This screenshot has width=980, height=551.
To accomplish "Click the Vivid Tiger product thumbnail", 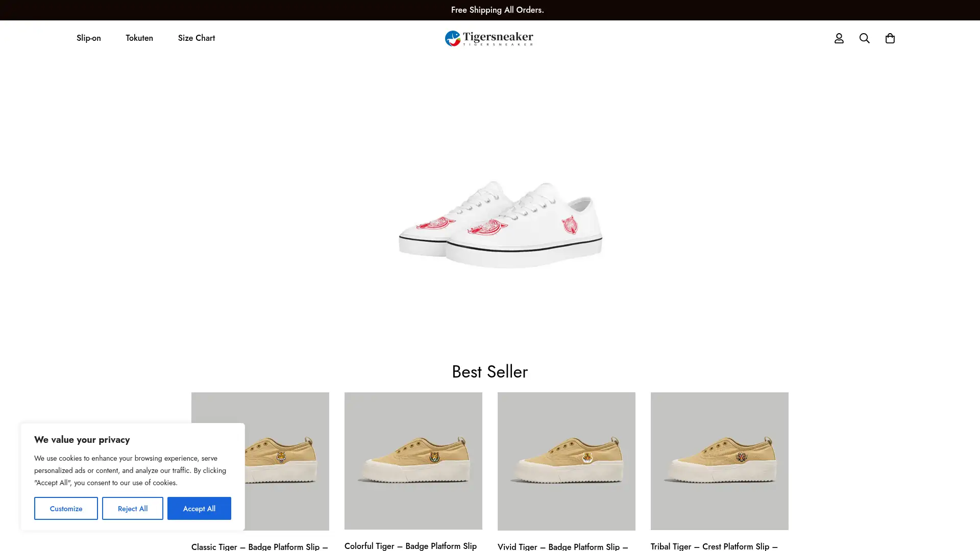I will [x=566, y=461].
